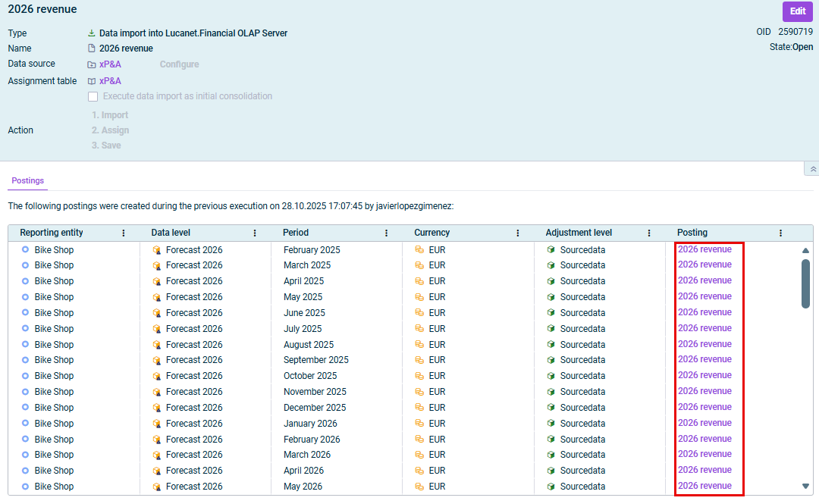Click the EUR coins icon in April 2025 row
The height and width of the screenshot is (504, 819).
[x=419, y=281]
